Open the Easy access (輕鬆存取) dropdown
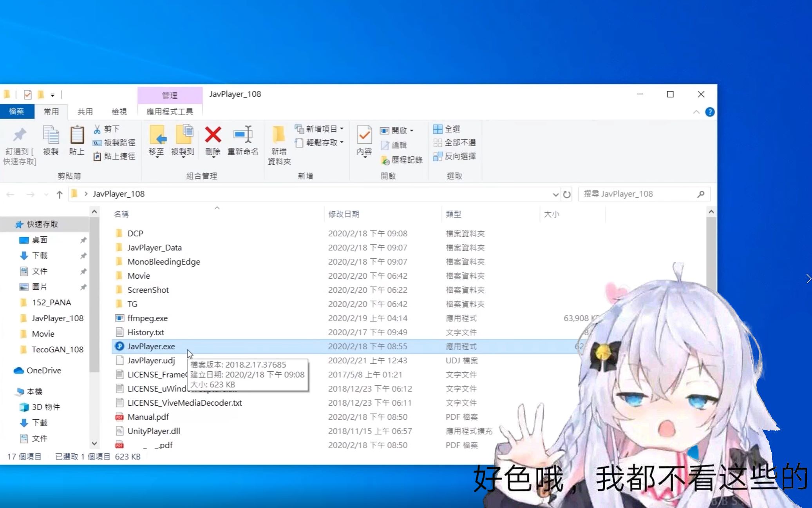 [x=342, y=142]
